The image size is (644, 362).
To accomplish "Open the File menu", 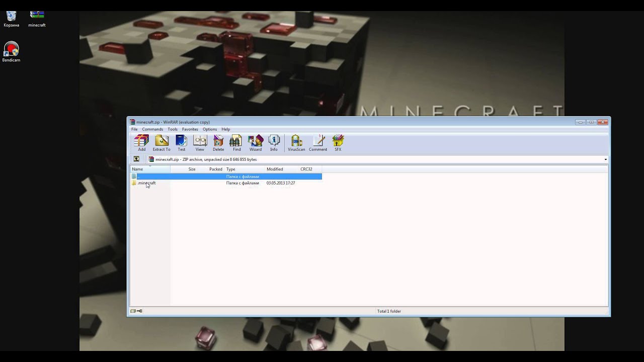I will [x=134, y=129].
